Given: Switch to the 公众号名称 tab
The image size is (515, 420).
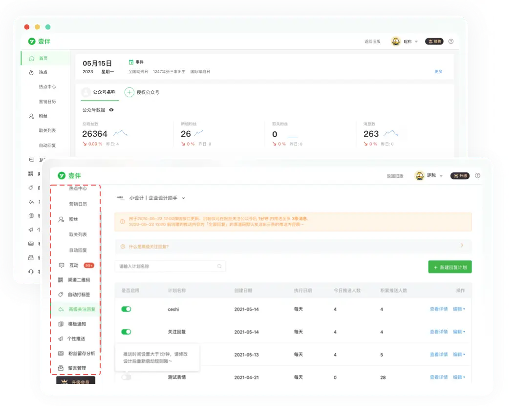Looking at the screenshot, I should (x=104, y=92).
